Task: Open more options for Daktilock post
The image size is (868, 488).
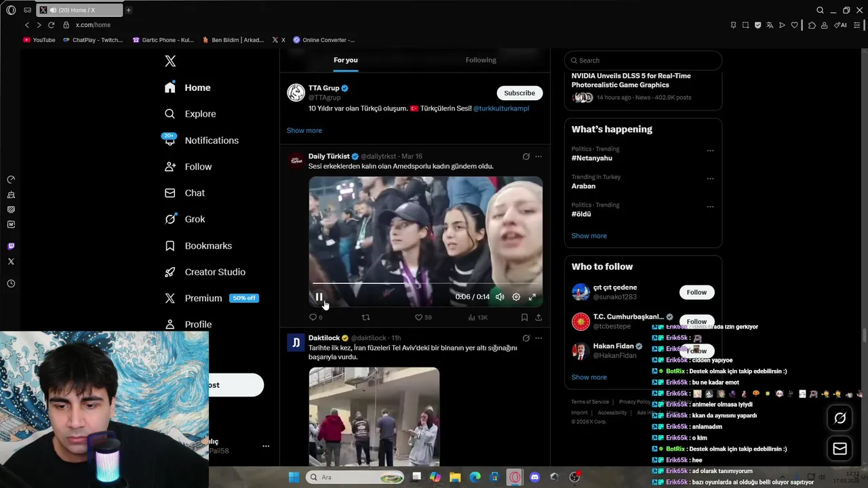Action: pyautogui.click(x=538, y=338)
